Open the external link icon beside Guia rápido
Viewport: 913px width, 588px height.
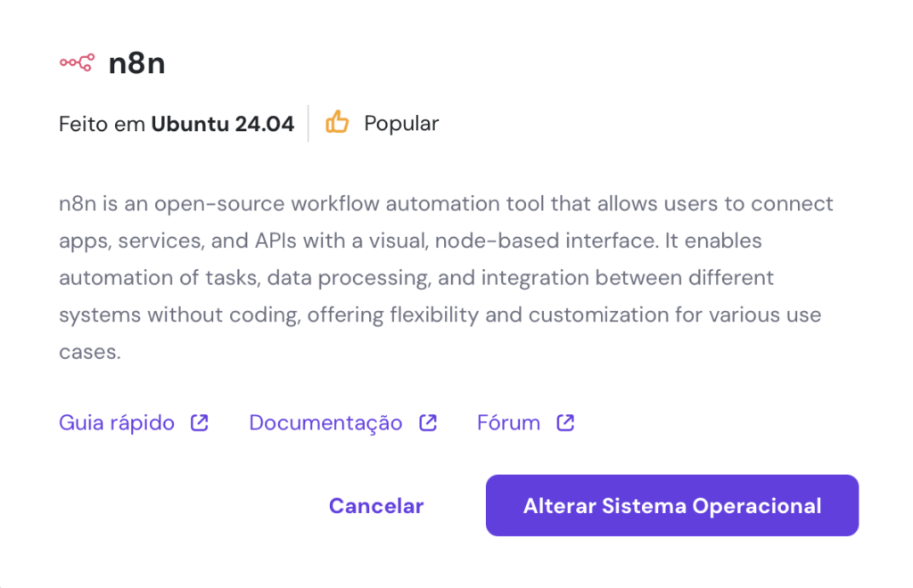(198, 422)
